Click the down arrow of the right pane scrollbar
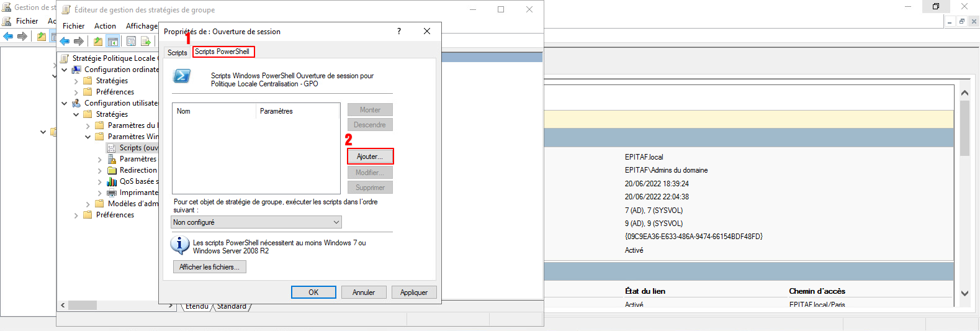Screen dimensions: 980x331 964,293
